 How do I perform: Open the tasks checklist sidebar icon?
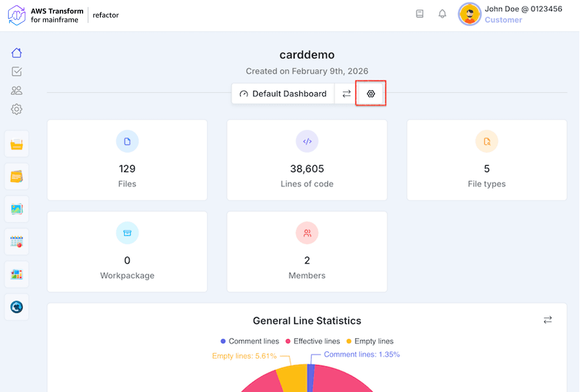(17, 71)
